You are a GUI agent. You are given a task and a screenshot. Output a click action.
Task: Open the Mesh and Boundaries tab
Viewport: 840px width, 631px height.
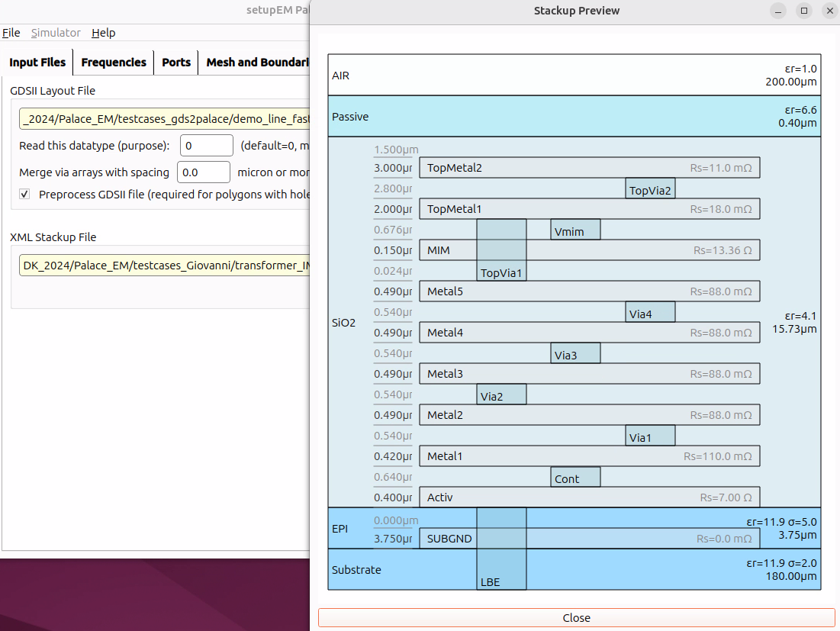pyautogui.click(x=255, y=62)
